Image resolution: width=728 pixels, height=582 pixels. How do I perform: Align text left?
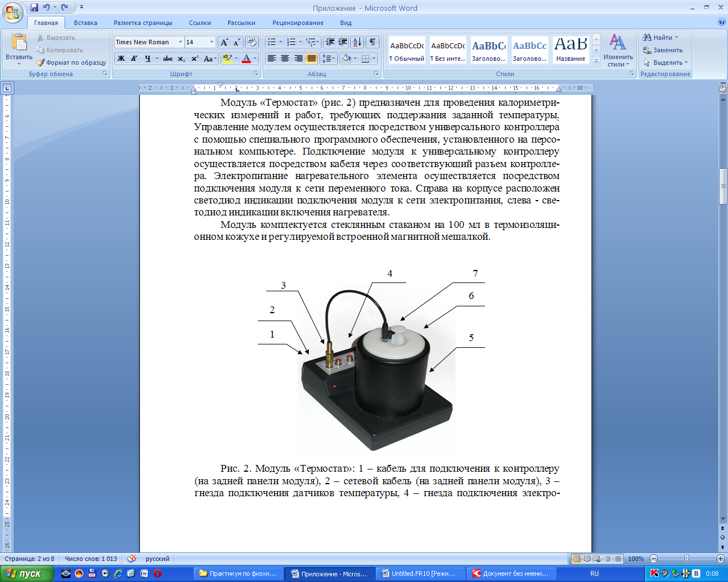point(272,58)
